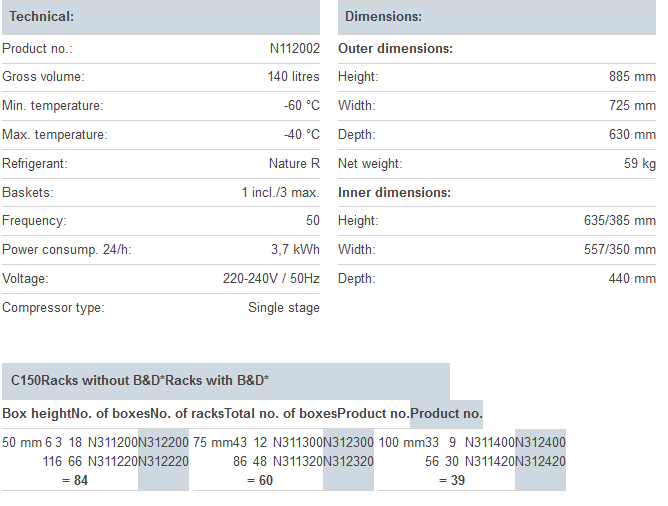Open rack product N311200
Screen dimensions: 668x506
click(112, 442)
